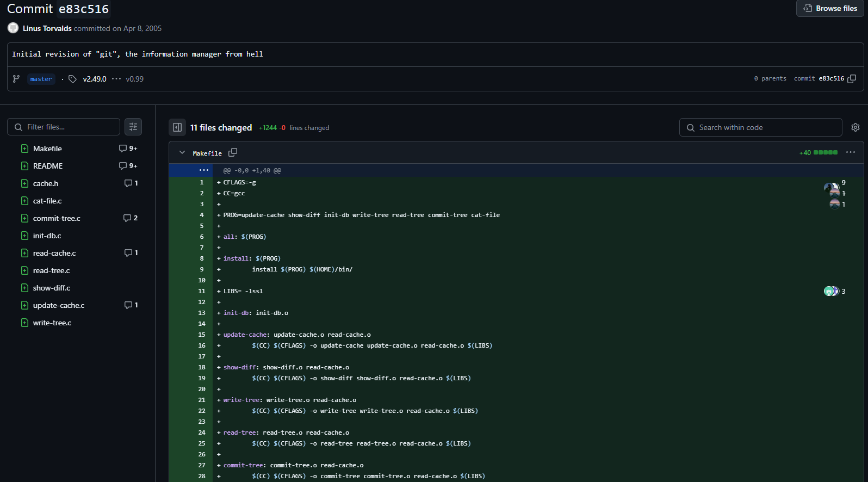Image resolution: width=868 pixels, height=482 pixels.
Task: Open Browse files button
Action: [x=830, y=8]
